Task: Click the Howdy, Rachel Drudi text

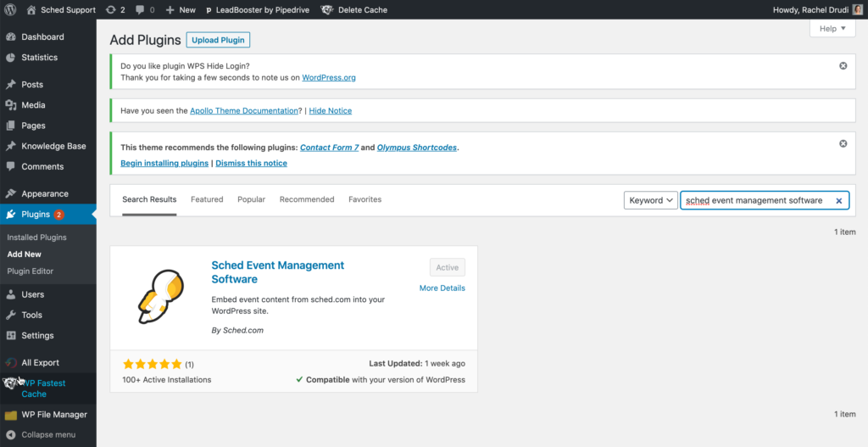Action: (811, 9)
